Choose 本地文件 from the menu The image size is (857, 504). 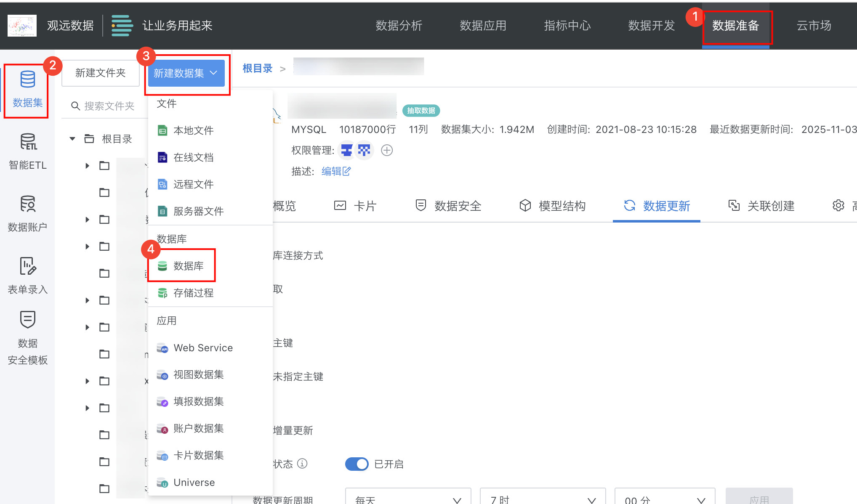[193, 130]
